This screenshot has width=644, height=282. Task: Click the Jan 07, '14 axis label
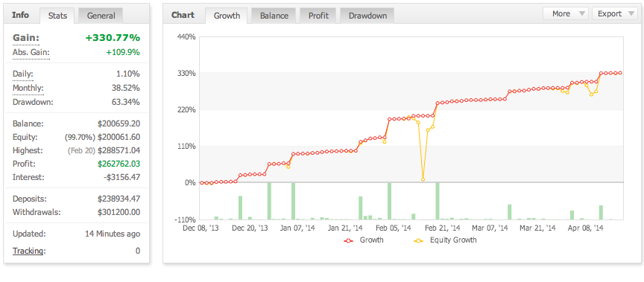pos(297,228)
